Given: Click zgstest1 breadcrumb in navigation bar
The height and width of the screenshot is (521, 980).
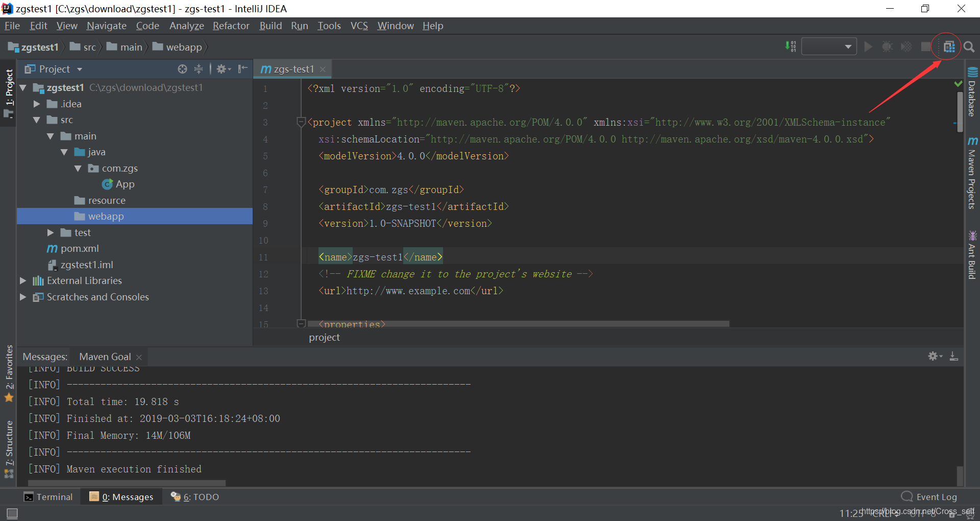Looking at the screenshot, I should click(x=34, y=47).
